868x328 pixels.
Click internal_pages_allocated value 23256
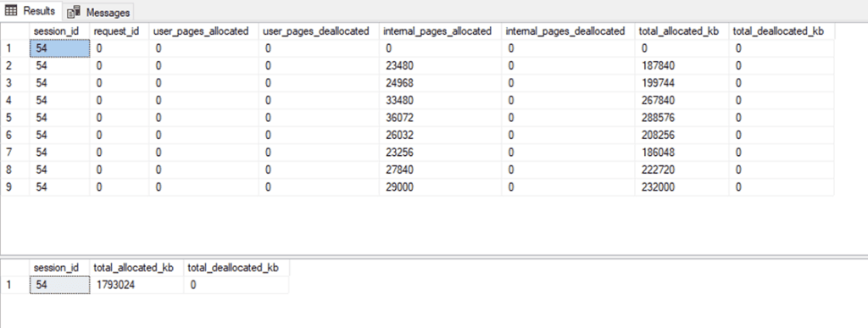[x=440, y=152]
